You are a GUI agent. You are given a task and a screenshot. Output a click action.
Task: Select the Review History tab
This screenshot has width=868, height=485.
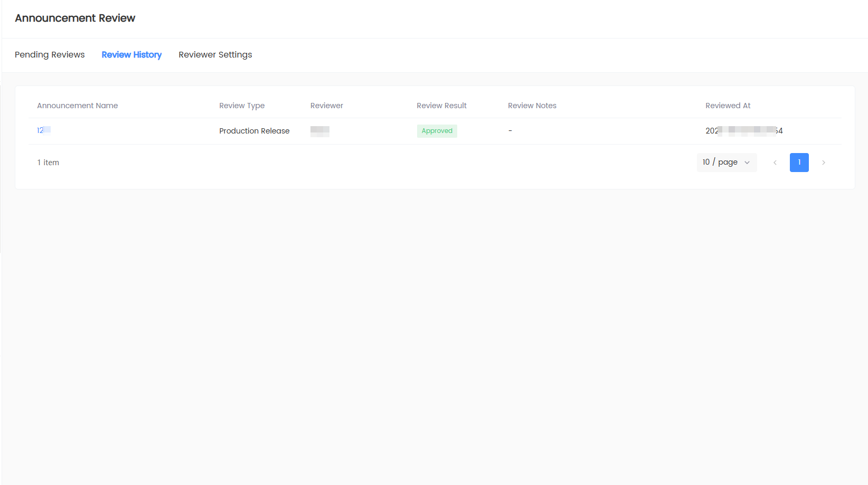(131, 55)
